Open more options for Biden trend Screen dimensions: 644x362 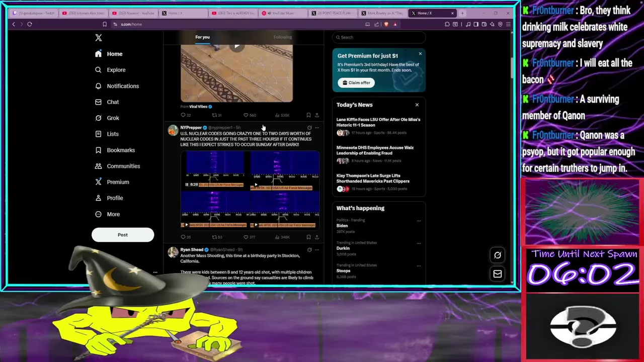pyautogui.click(x=419, y=221)
